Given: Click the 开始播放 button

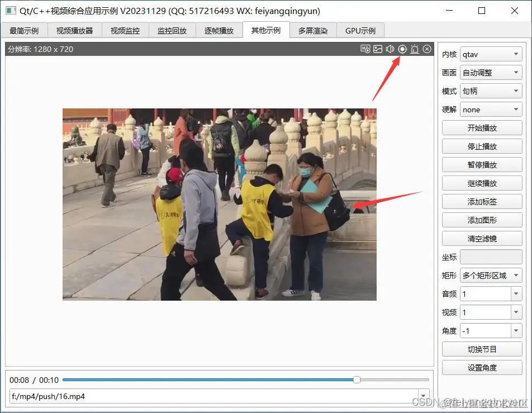Looking at the screenshot, I should [x=482, y=128].
